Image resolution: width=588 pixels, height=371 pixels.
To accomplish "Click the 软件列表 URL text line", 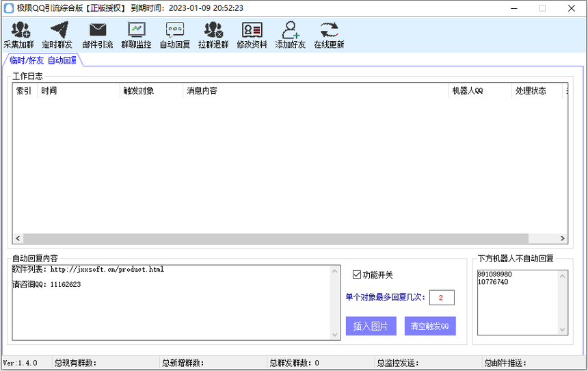I will pyautogui.click(x=88, y=269).
